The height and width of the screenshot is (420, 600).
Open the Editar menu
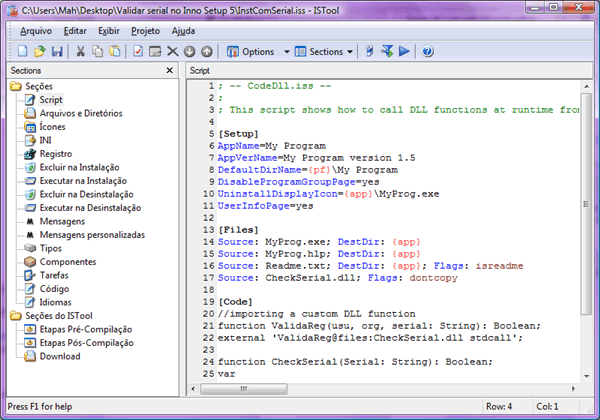tap(75, 31)
